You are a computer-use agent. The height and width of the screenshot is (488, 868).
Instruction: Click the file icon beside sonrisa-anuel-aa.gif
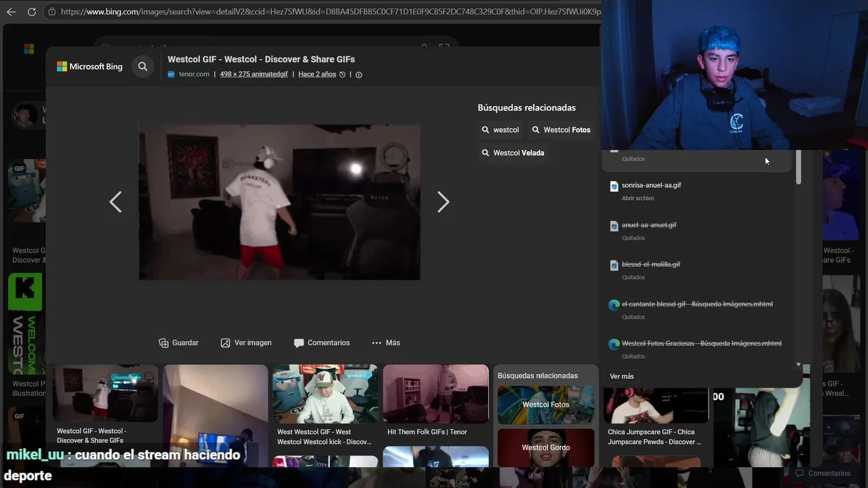614,186
